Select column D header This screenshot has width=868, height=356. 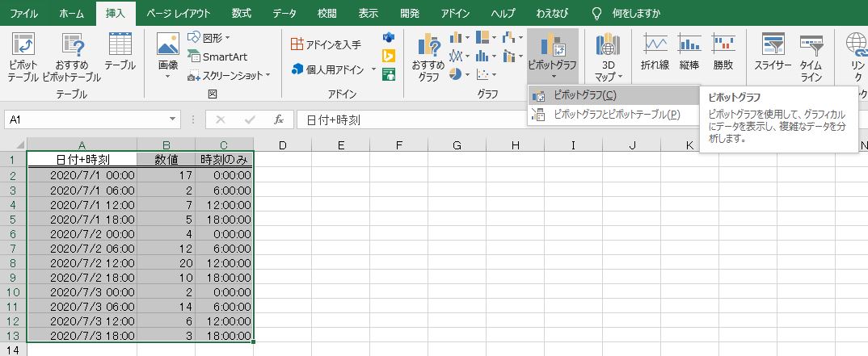[x=282, y=144]
